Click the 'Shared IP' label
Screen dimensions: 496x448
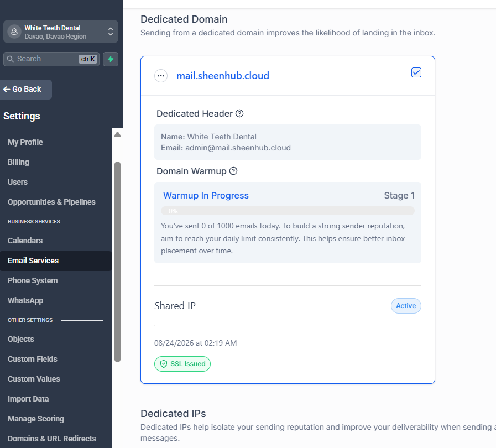(x=175, y=306)
